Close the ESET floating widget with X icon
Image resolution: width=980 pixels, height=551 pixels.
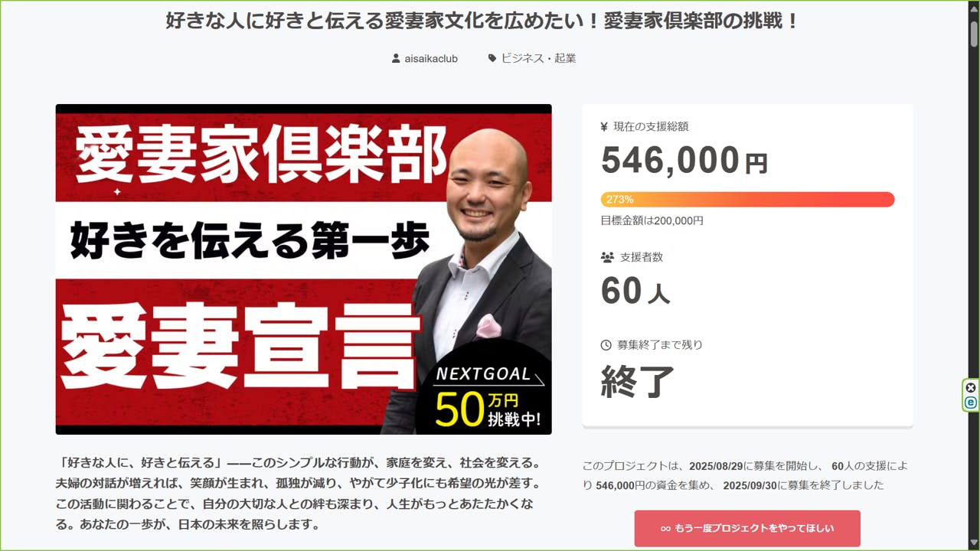[971, 387]
